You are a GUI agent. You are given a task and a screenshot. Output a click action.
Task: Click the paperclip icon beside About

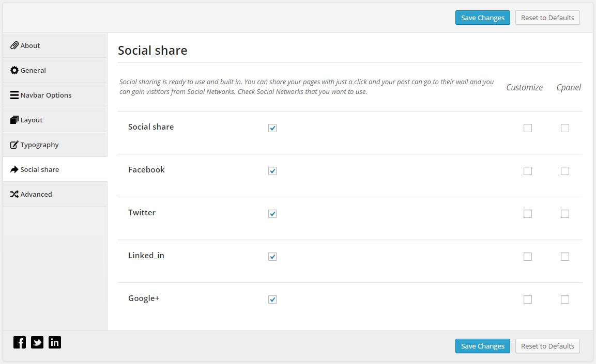(14, 45)
